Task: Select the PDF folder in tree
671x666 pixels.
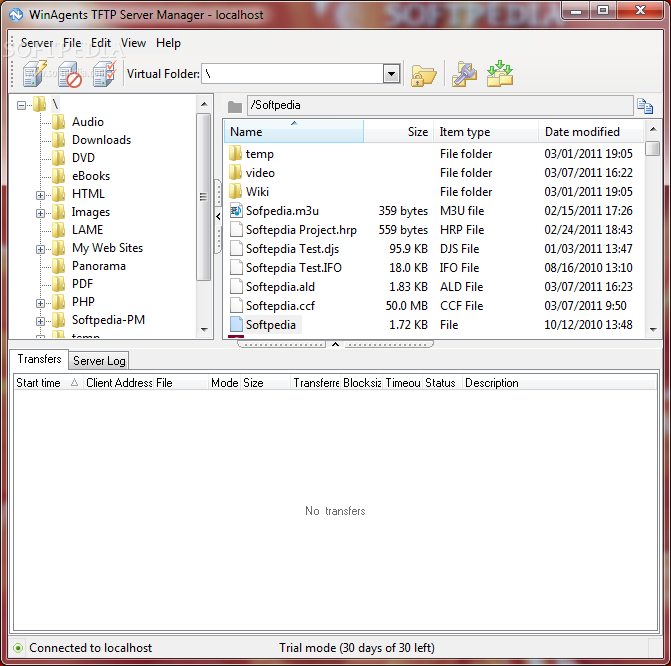Action: coord(83,284)
